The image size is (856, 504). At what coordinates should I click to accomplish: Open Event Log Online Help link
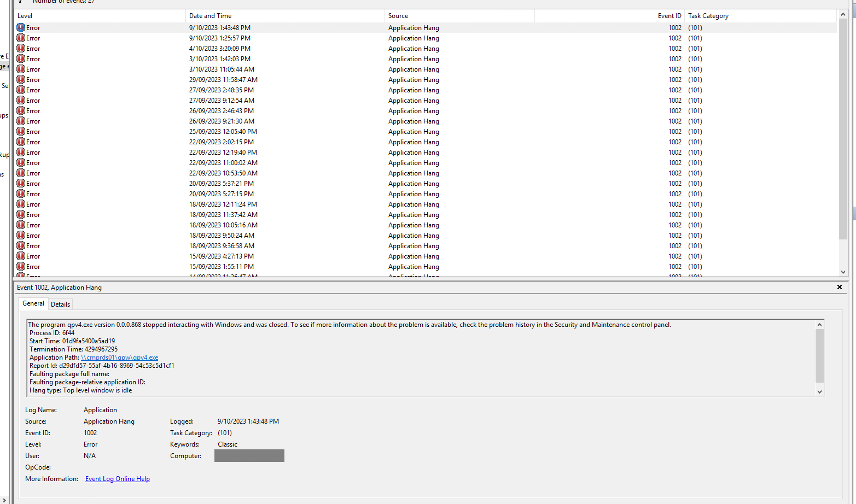pyautogui.click(x=118, y=479)
